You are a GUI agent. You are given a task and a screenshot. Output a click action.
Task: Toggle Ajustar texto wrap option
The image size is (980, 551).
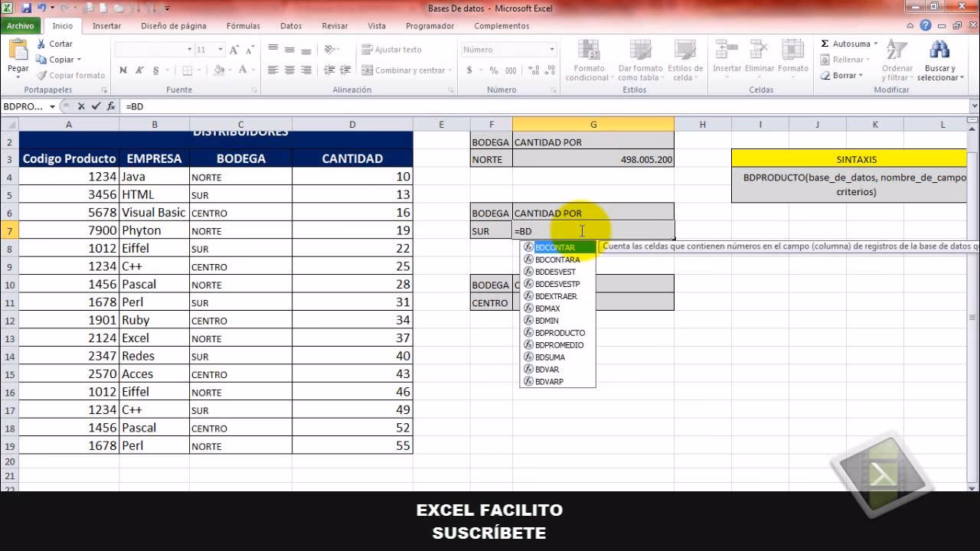tap(391, 50)
